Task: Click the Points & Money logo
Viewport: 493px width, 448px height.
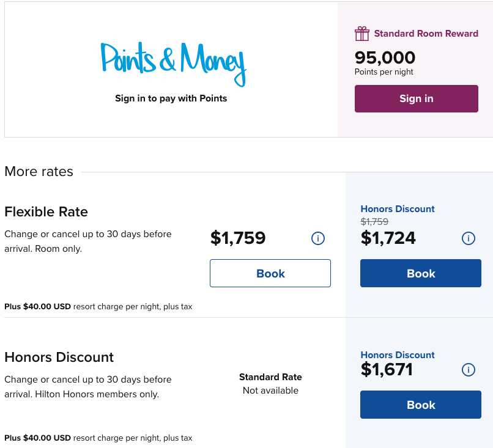Action: tap(173, 63)
